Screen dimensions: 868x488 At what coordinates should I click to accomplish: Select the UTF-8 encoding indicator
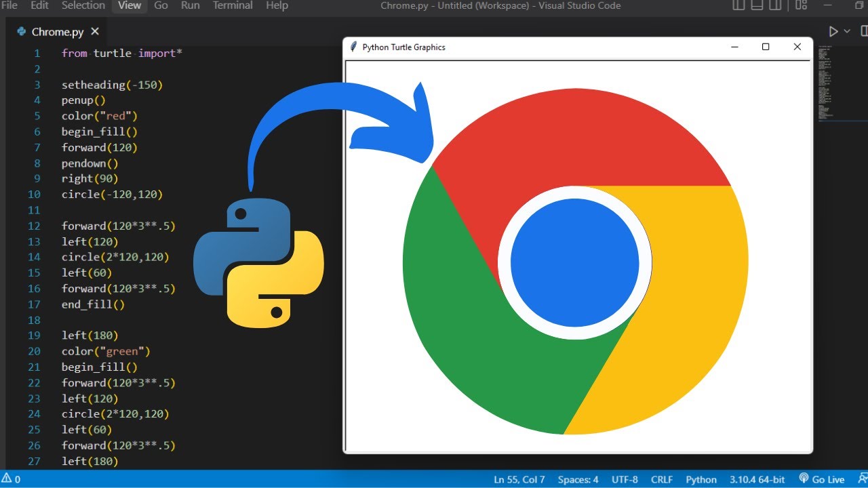pos(625,479)
